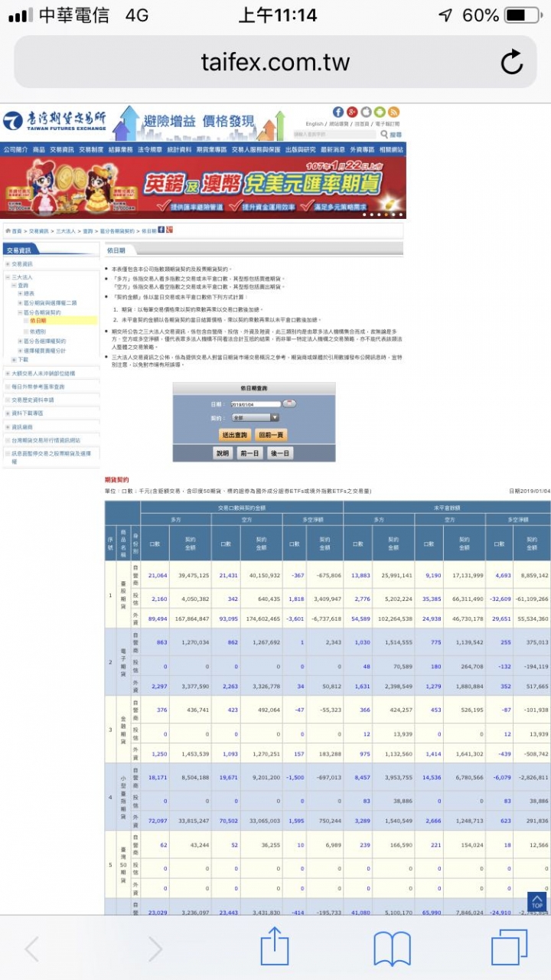
Task: Click the date input field showing 2019/01/04
Action: [256, 403]
